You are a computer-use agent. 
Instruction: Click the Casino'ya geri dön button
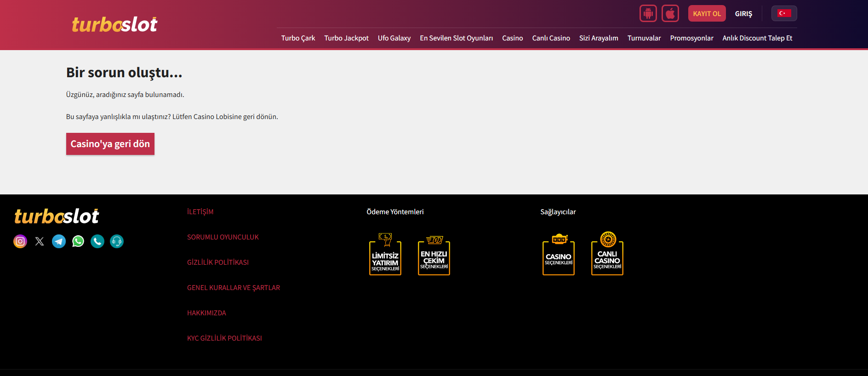[110, 144]
